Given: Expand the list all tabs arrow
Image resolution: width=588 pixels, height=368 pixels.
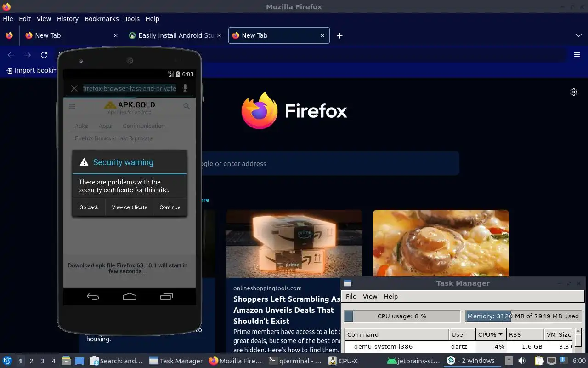Looking at the screenshot, I should (x=579, y=35).
